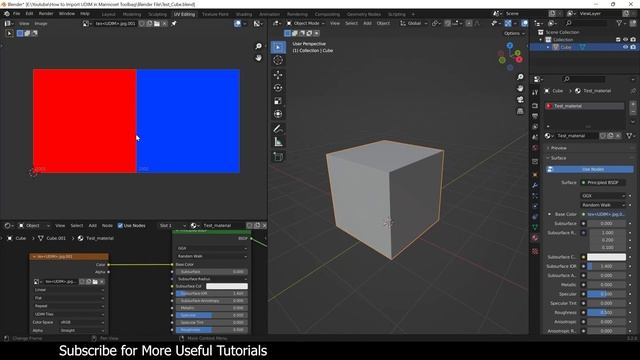Toggle snapping magnet in 3D viewport header

[448, 24]
